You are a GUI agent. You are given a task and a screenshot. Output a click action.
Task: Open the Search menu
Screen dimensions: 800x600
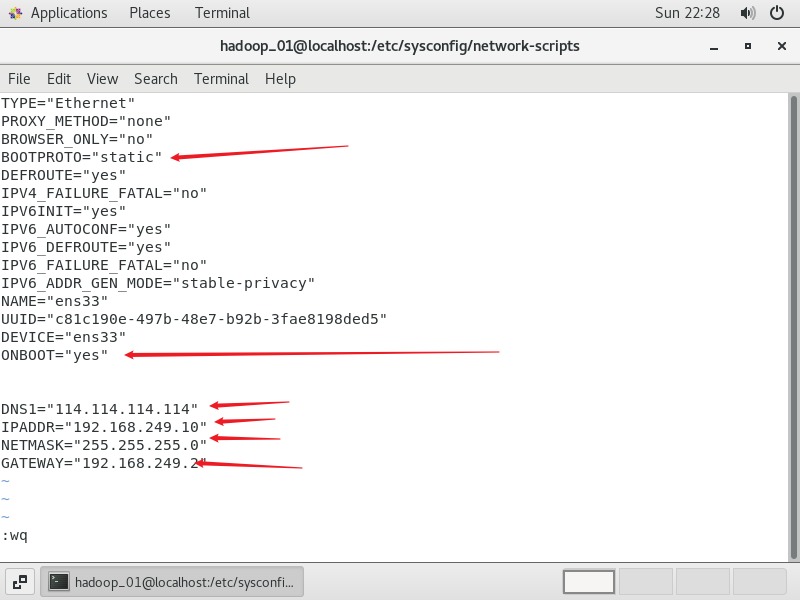coord(156,79)
